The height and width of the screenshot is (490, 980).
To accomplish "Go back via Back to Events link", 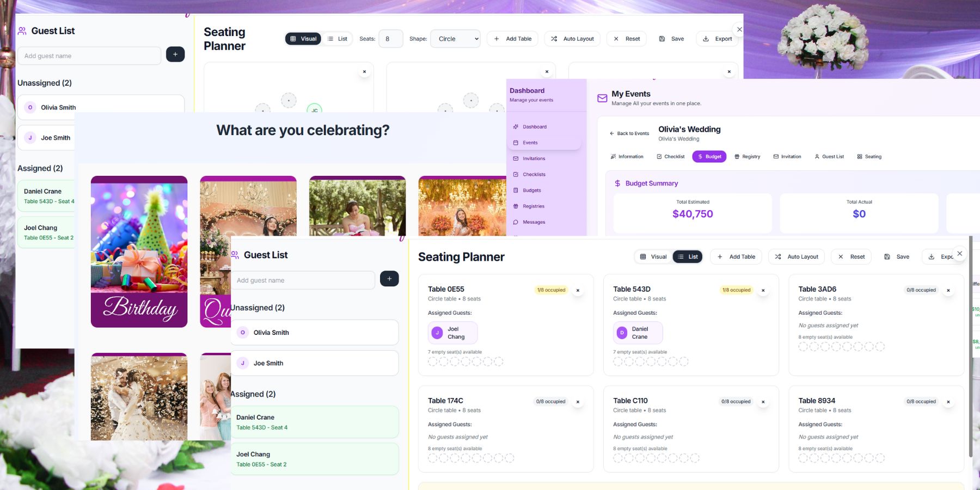I will point(629,133).
